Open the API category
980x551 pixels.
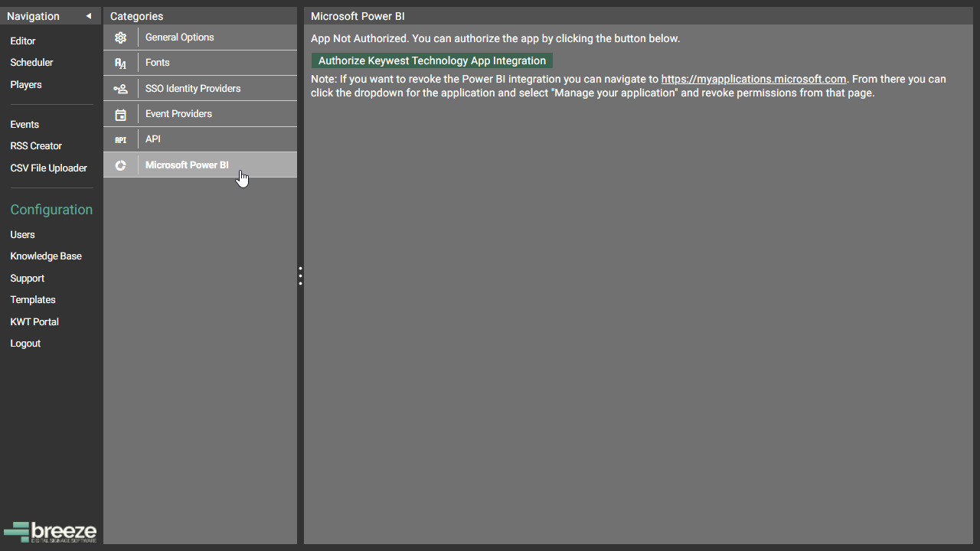point(200,139)
